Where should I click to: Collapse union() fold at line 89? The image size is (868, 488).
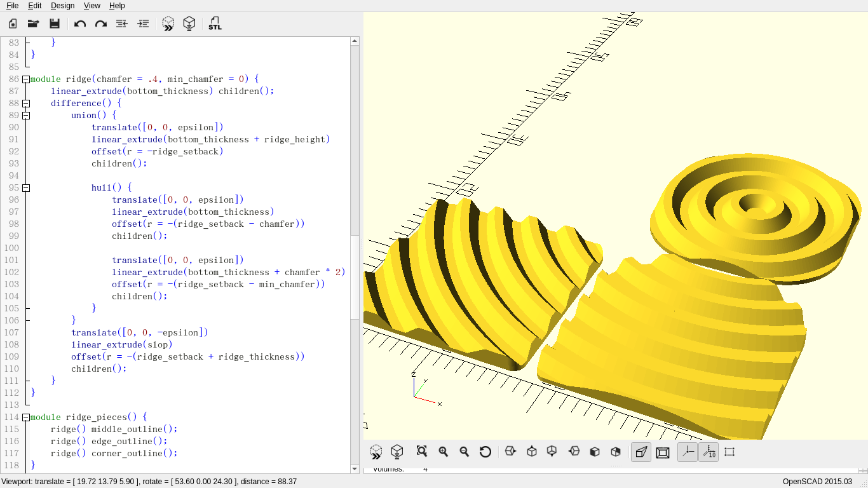(x=26, y=116)
